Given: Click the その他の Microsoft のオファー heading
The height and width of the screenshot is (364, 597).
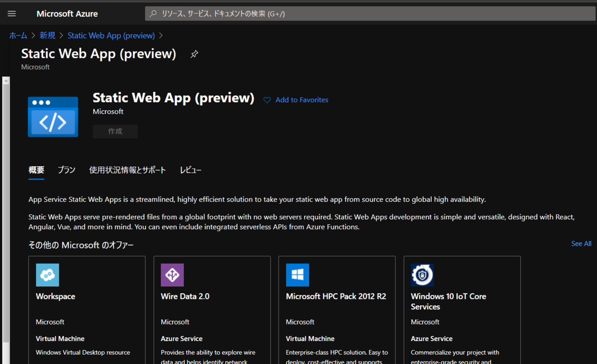Looking at the screenshot, I should pos(81,245).
